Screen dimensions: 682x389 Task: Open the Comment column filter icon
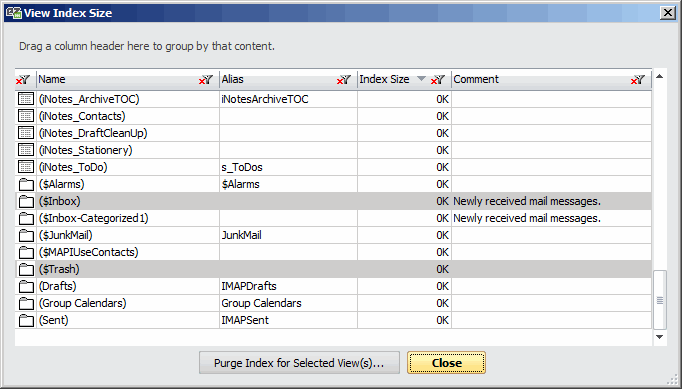pyautogui.click(x=638, y=80)
